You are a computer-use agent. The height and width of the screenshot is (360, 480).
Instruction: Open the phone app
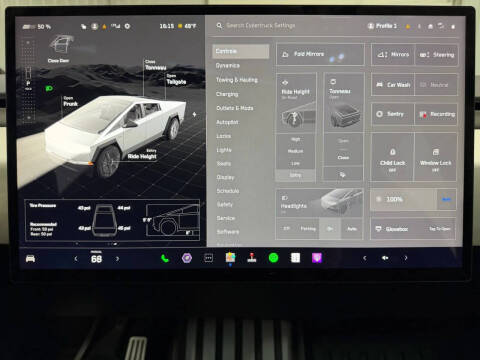click(x=165, y=258)
